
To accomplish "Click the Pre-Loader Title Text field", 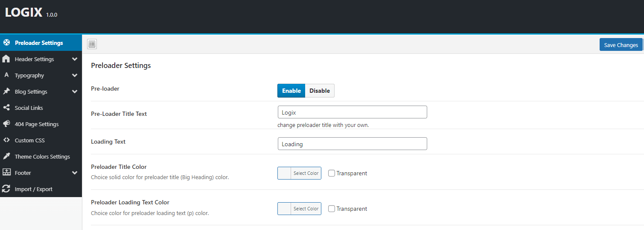I will click(x=352, y=112).
